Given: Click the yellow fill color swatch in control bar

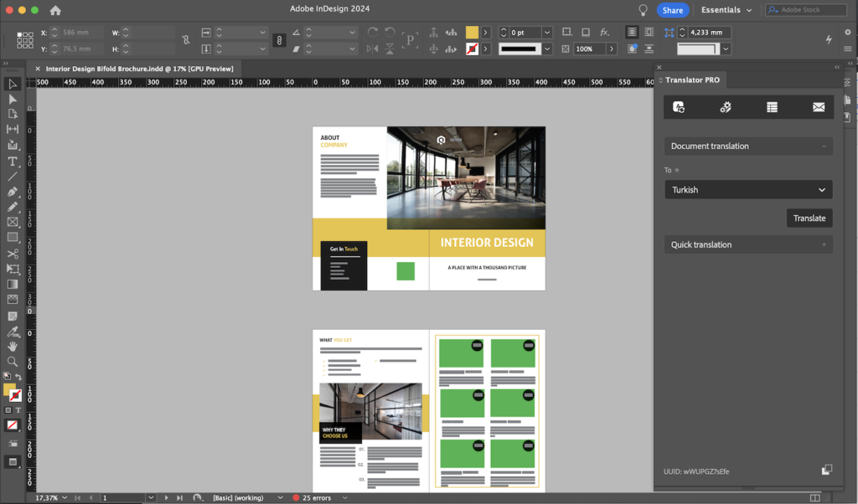Looking at the screenshot, I should click(x=472, y=32).
